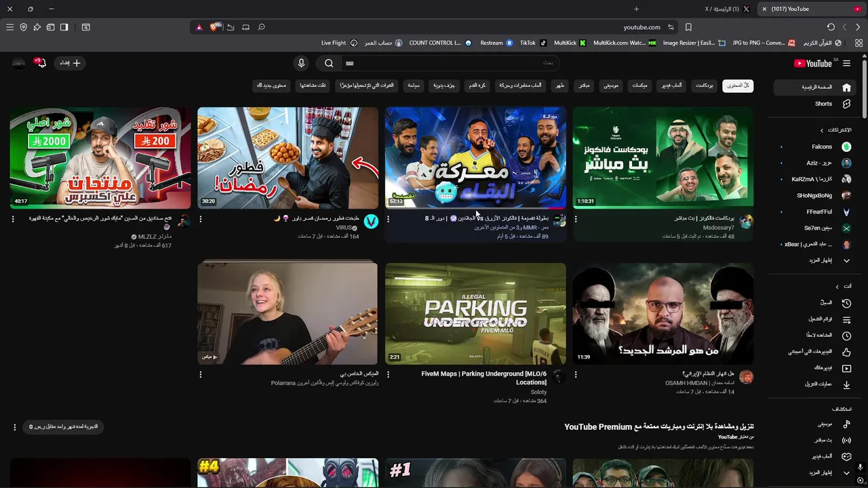Select the 'بودكاست' filter chip
The image size is (868, 488).
point(705,85)
